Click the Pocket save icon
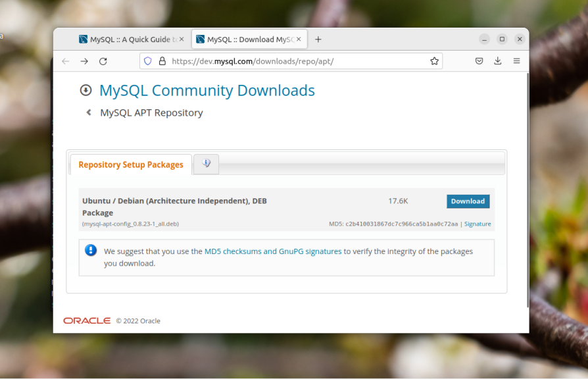Screen dimensions: 588x379 [479, 61]
